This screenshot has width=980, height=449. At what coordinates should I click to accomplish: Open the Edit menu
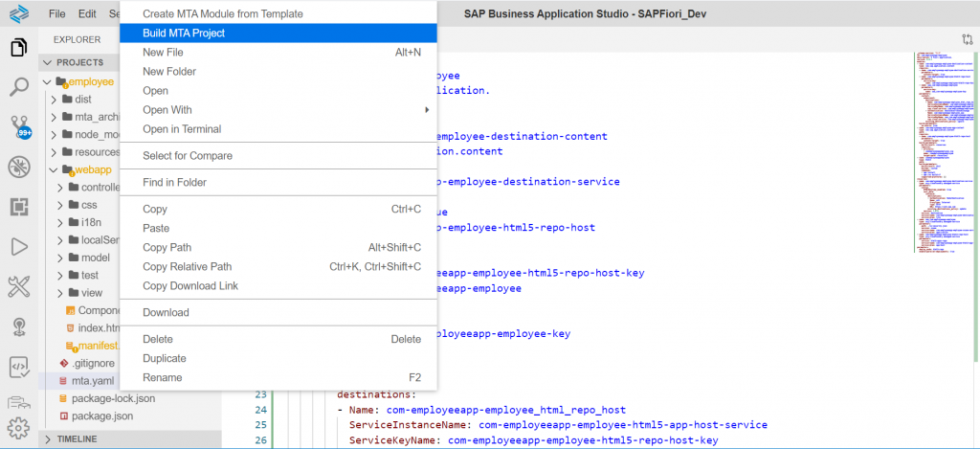click(87, 13)
